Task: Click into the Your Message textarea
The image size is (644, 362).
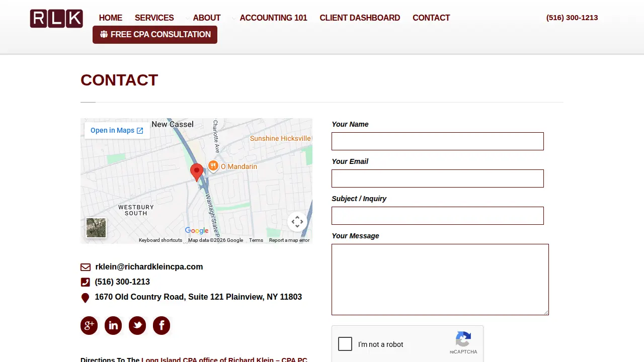Action: click(x=440, y=280)
